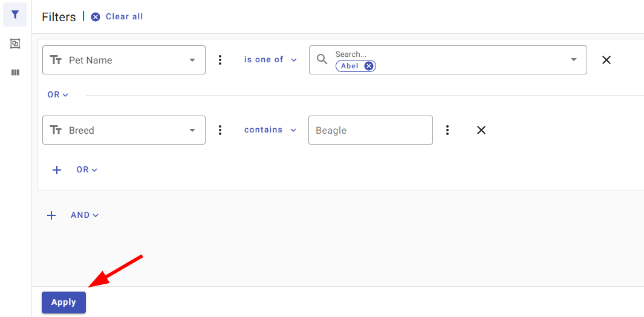
Task: Change the 'contains' operator
Action: click(270, 130)
